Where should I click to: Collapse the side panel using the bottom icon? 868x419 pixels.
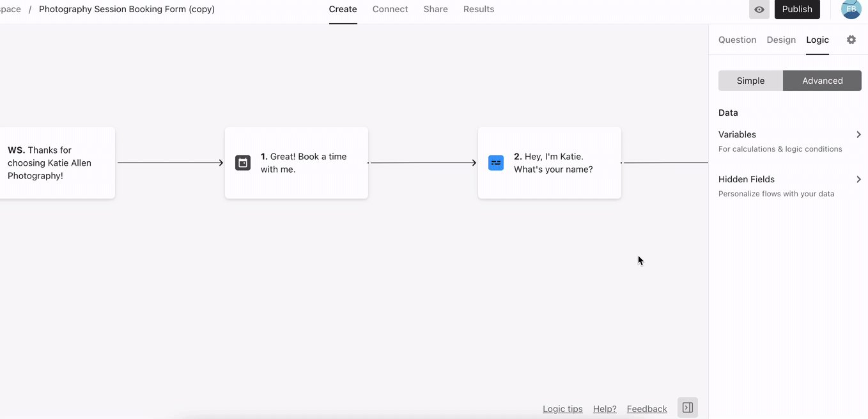pos(688,407)
